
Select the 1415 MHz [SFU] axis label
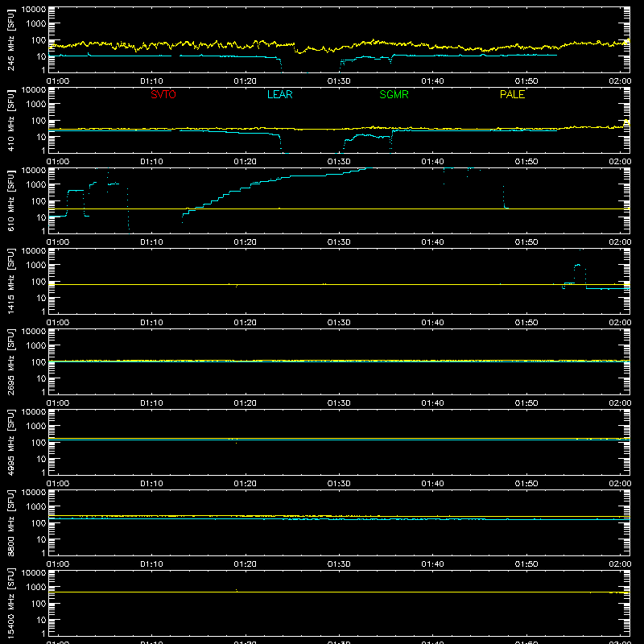click(x=10, y=281)
